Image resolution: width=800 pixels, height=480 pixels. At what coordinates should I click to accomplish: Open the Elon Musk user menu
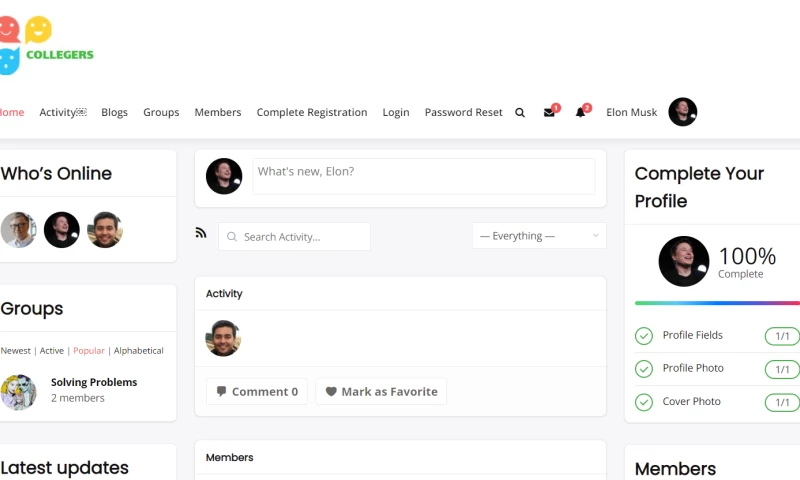point(631,113)
